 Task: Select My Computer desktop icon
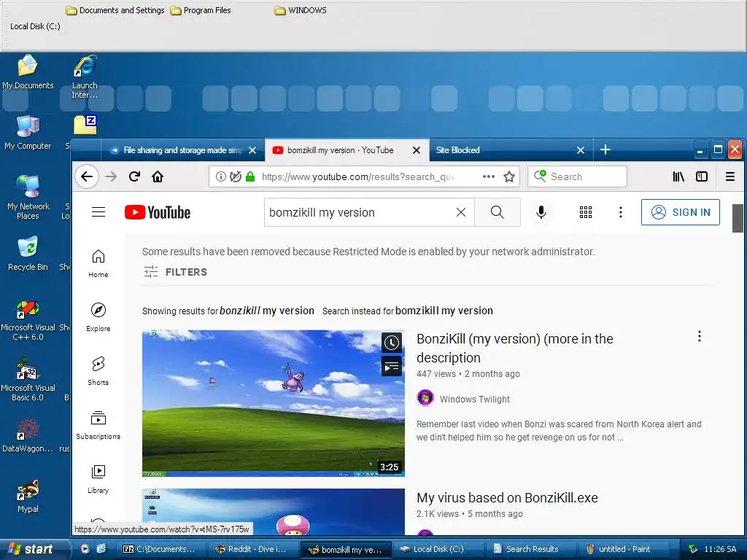pyautogui.click(x=28, y=133)
